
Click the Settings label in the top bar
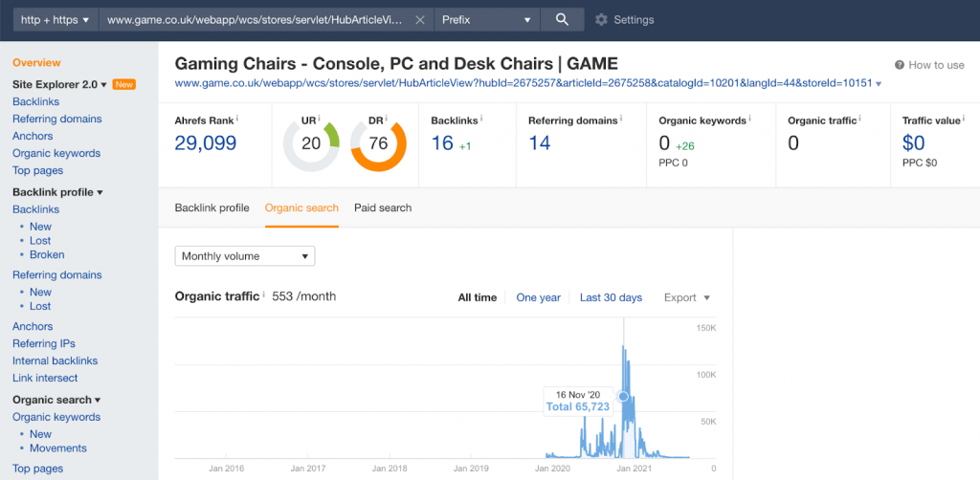634,20
